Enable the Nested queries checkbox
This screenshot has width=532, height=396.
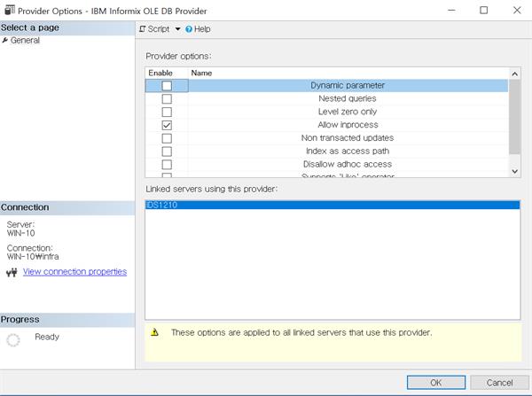pyautogui.click(x=167, y=98)
